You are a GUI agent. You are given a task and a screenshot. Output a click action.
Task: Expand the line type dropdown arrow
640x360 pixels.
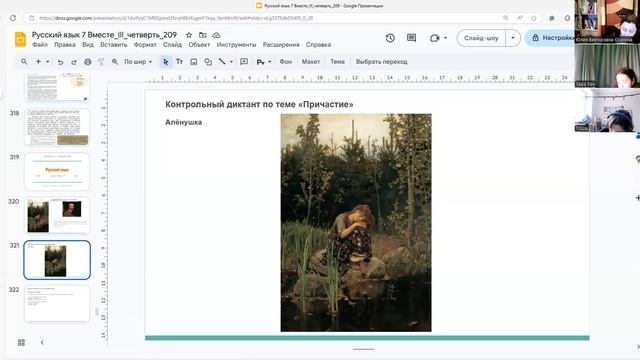click(231, 62)
